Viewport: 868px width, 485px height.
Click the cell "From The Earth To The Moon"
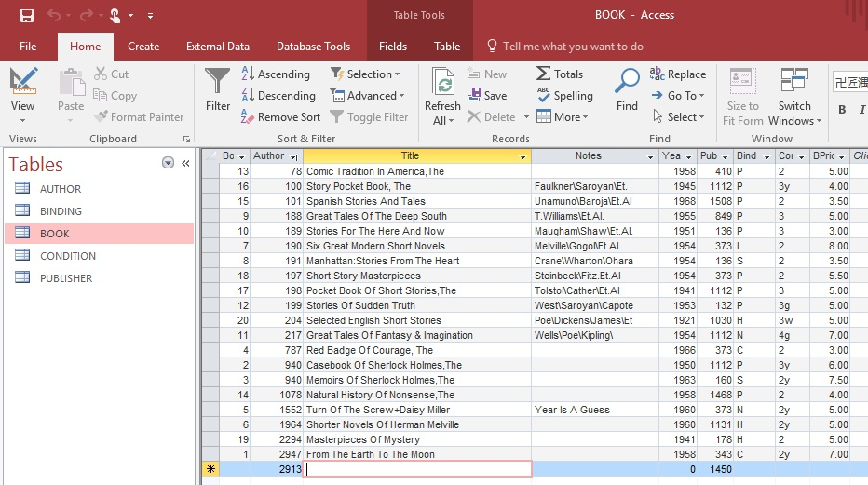click(417, 454)
